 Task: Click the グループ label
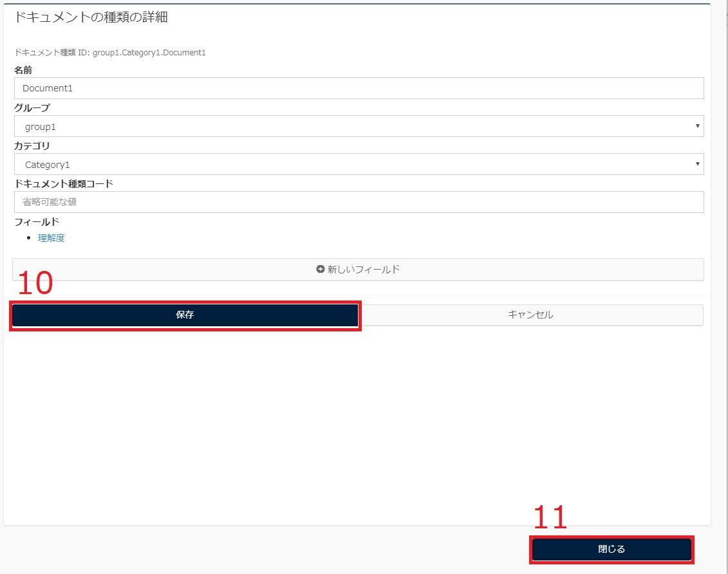[32, 107]
